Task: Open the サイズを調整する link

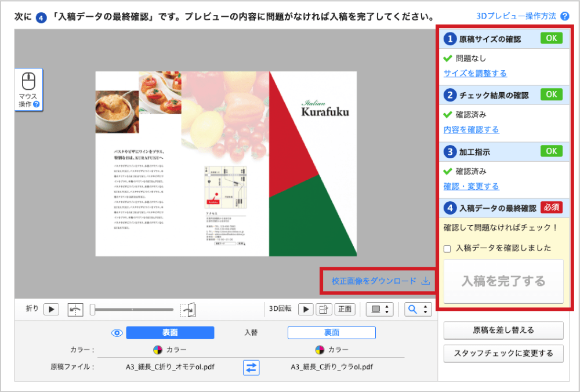Action: tap(474, 73)
